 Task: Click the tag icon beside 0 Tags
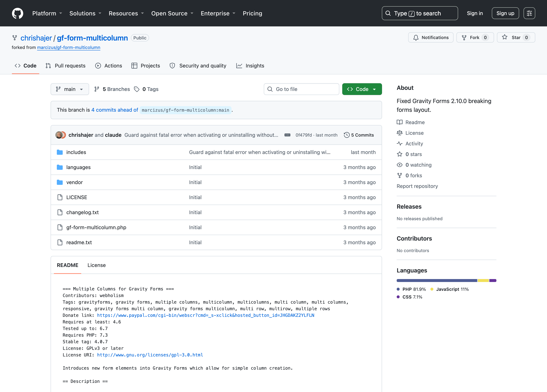click(137, 89)
